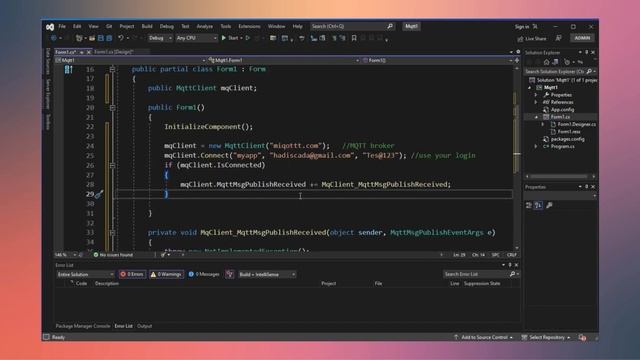The height and width of the screenshot is (360, 640).
Task: Click Sign in link
Action: 522,27
